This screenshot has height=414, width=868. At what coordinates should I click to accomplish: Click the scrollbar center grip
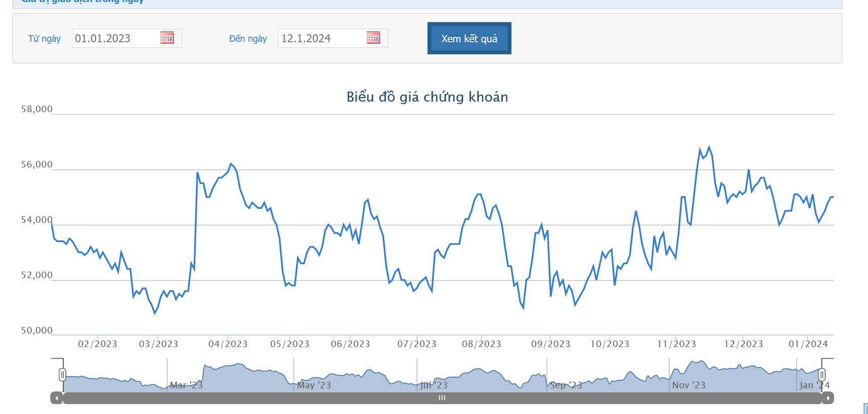coord(442,398)
